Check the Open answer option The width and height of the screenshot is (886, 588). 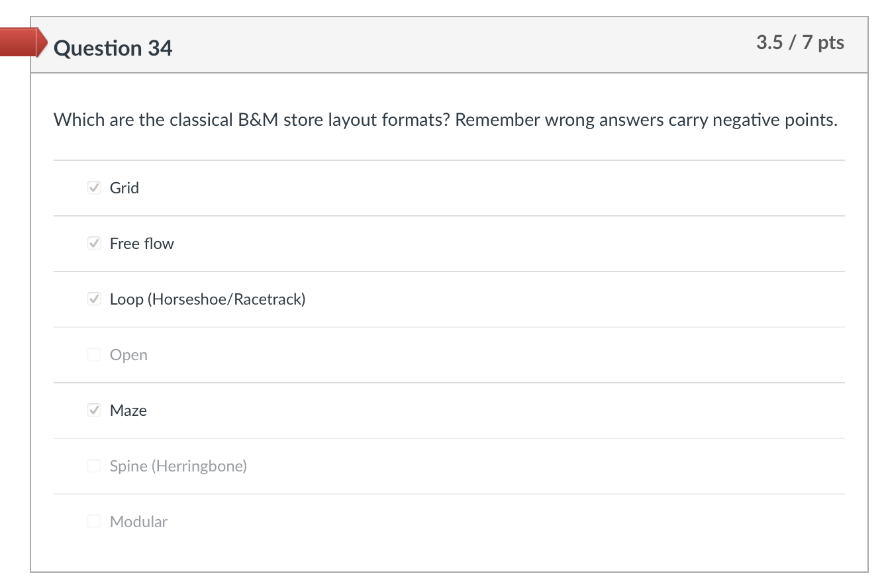[x=94, y=354]
